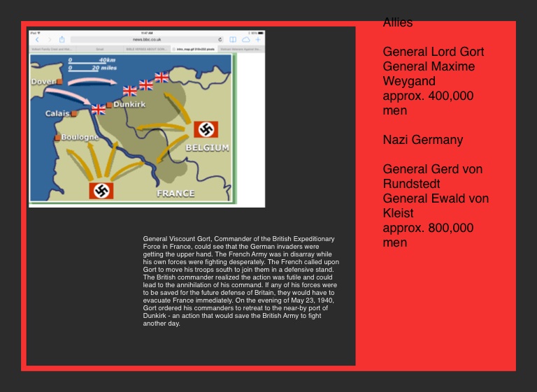Tap the Safari back arrow
Screen dimensions: 537x392
coord(38,40)
